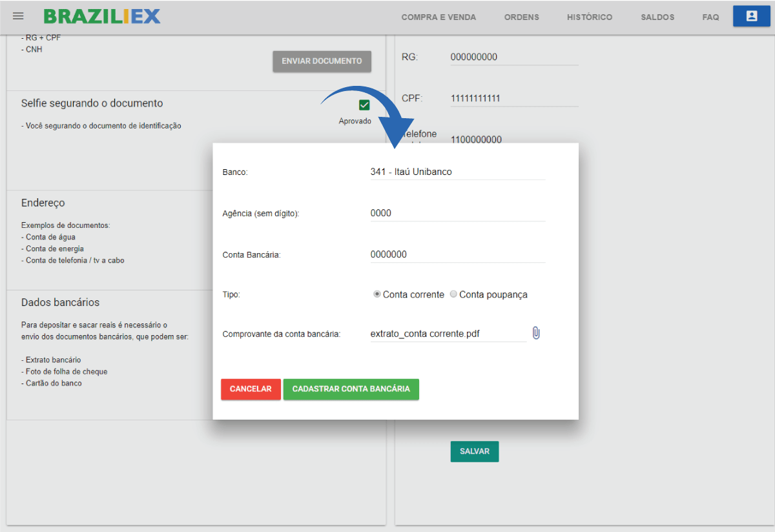The height and width of the screenshot is (532, 775).
Task: Click the Comprovante file name field
Action: (448, 334)
